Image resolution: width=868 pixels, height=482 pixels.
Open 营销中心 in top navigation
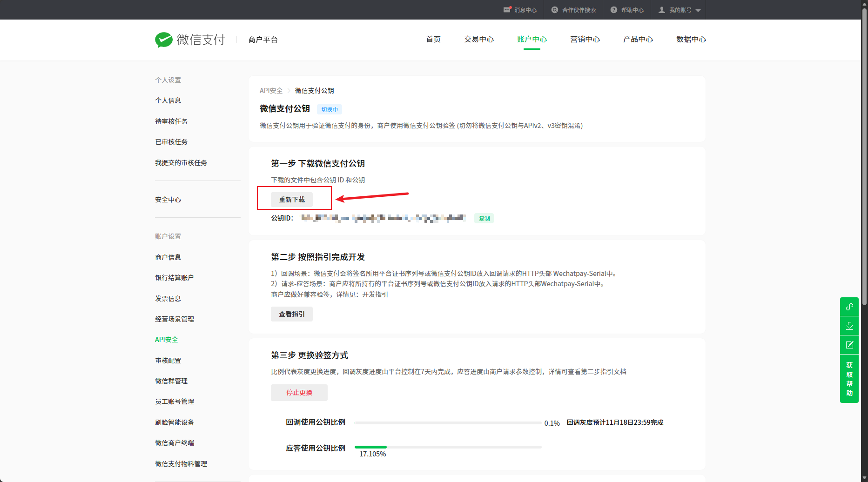[585, 40]
